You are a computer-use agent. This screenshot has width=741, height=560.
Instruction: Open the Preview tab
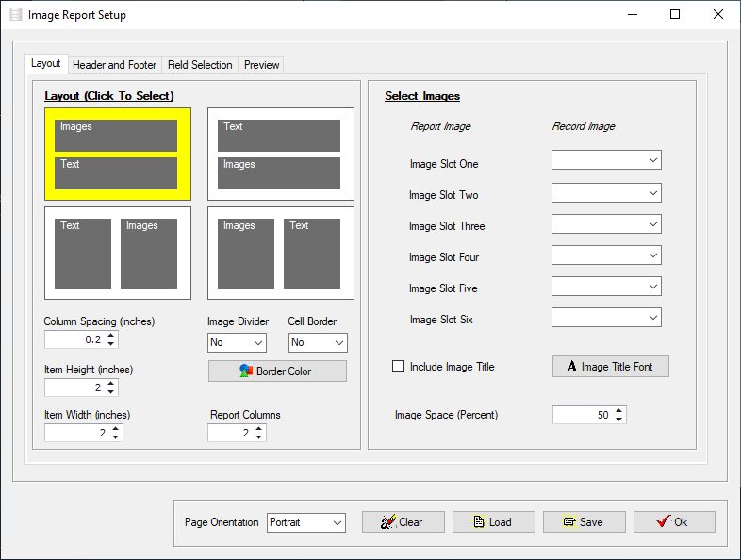pyautogui.click(x=261, y=65)
